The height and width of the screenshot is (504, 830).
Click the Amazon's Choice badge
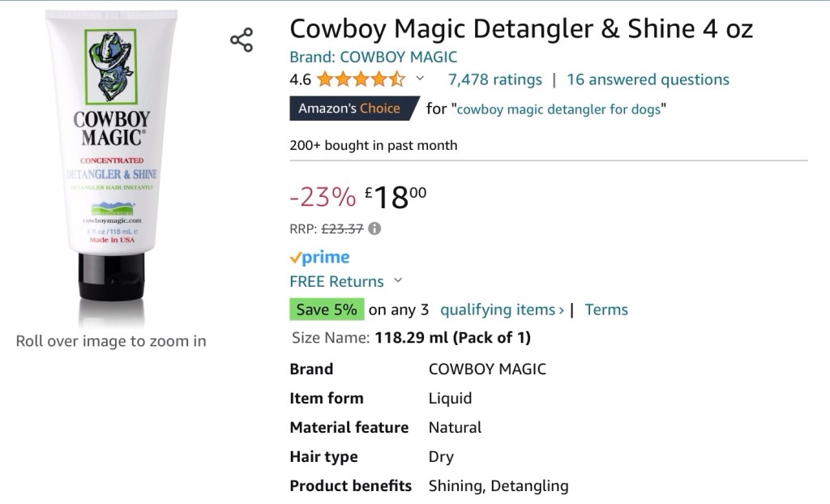(x=350, y=109)
